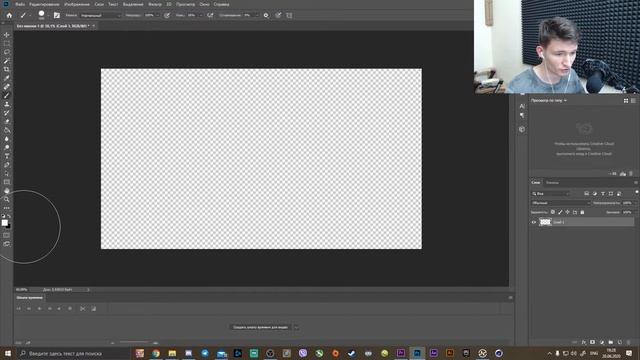
Task: Open the layer filter type dropdown
Action: (x=551, y=193)
